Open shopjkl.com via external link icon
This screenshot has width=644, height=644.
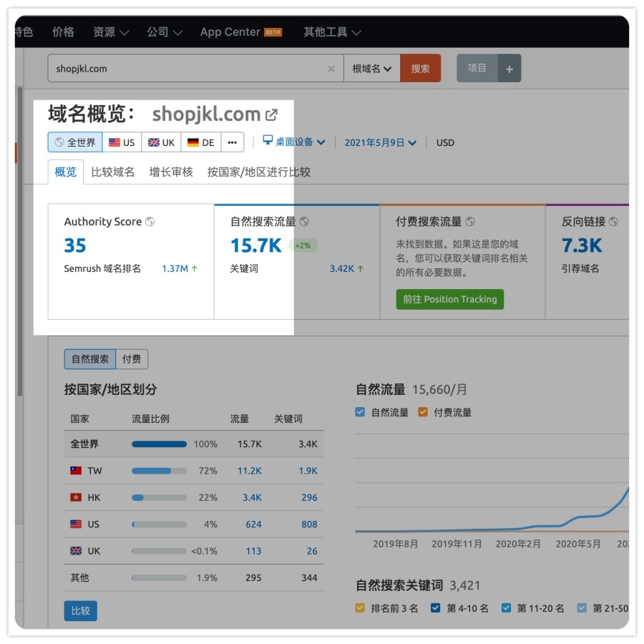pyautogui.click(x=270, y=113)
